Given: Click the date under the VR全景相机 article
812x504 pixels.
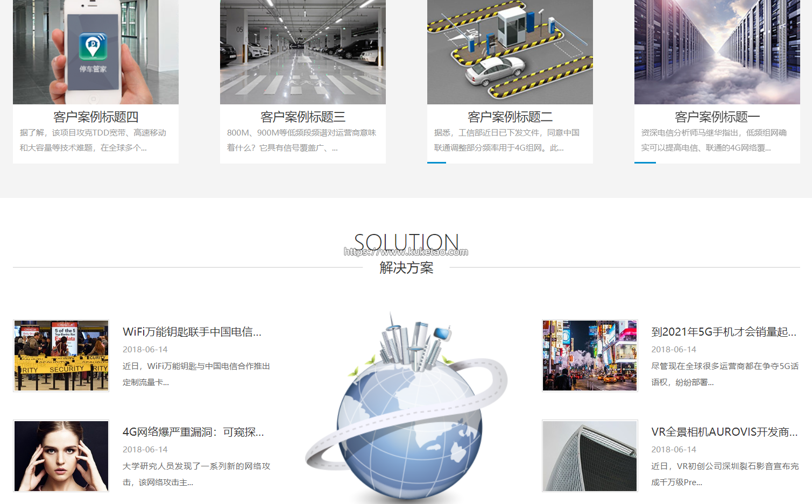Looking at the screenshot, I should (x=674, y=450).
